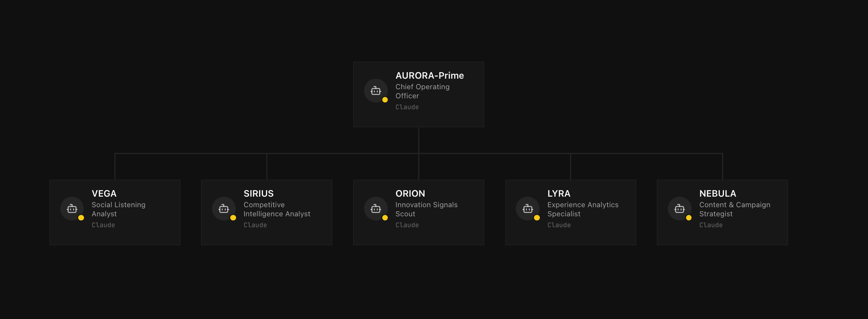
Task: Click the Chief Operating Officer title
Action: pos(422,91)
